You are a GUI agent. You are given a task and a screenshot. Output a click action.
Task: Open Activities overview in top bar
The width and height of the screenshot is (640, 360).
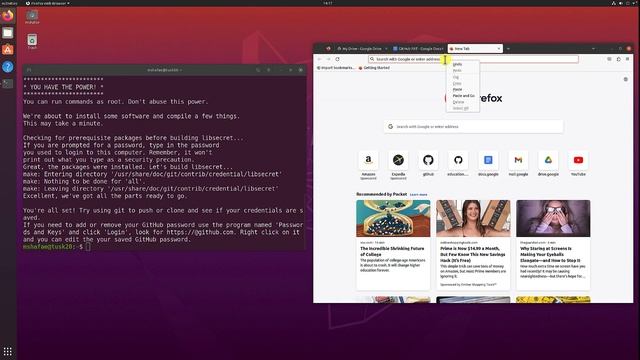coord(9,3)
